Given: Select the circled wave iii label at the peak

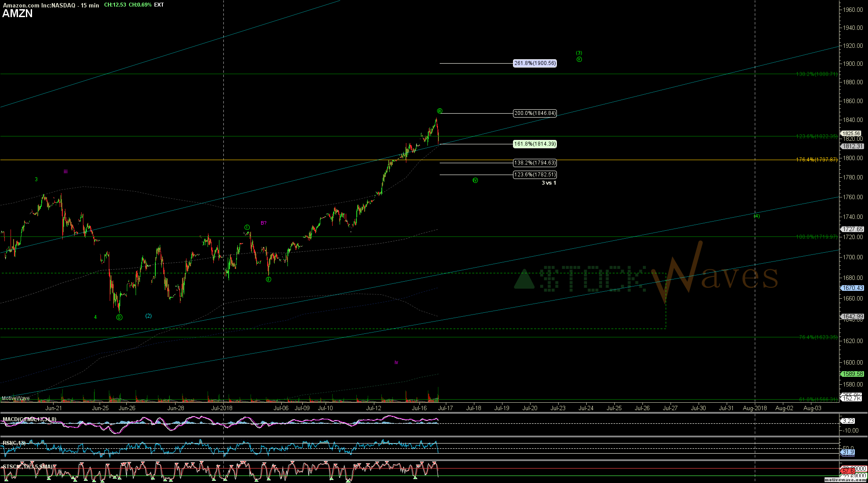Looking at the screenshot, I should coord(440,111).
